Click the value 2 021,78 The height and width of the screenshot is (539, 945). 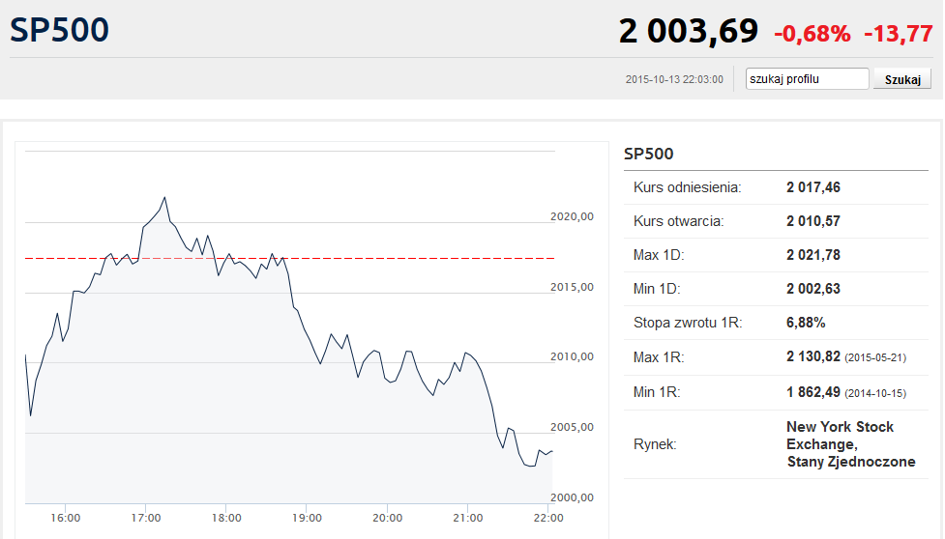pos(813,255)
